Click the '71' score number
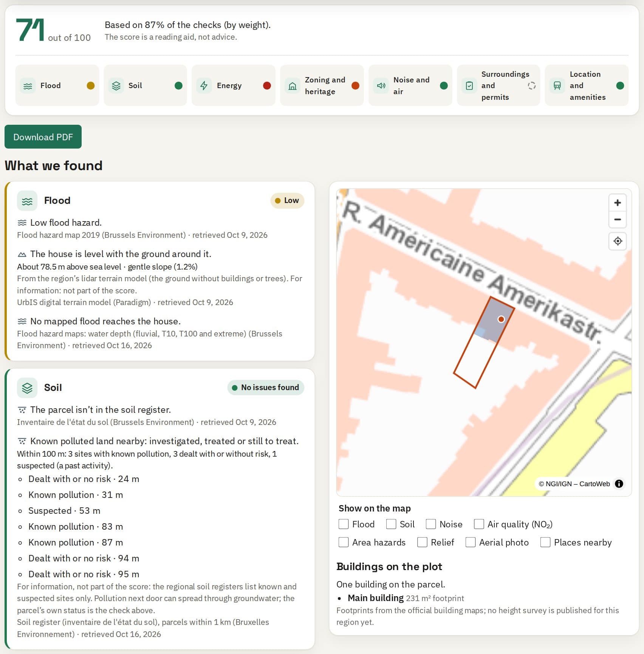 tap(30, 30)
